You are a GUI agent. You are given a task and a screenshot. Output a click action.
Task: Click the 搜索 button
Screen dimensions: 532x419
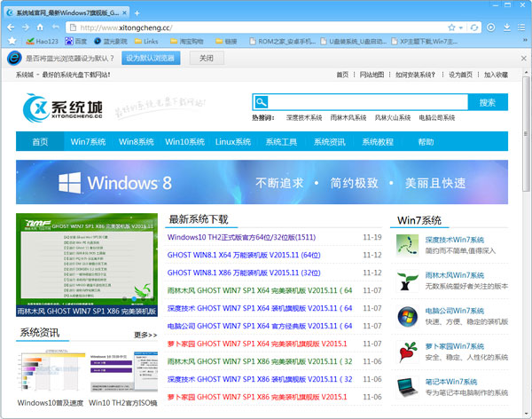tap(488, 102)
